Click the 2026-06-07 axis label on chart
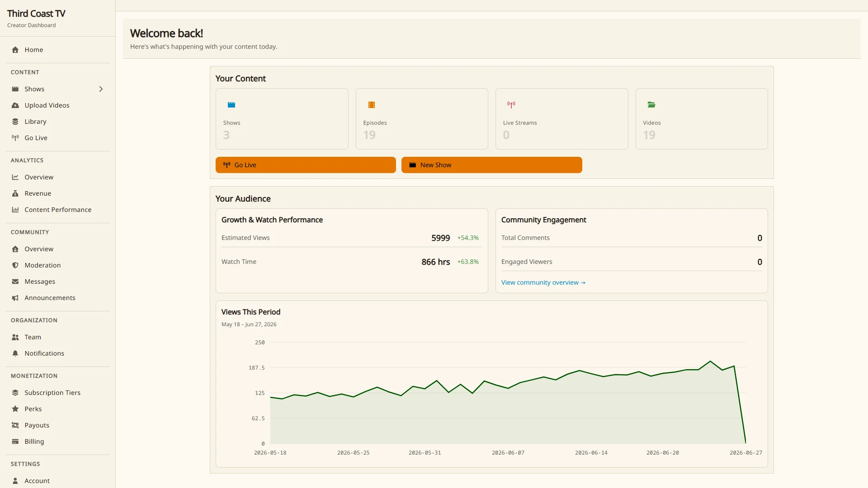This screenshot has width=868, height=488. 508,453
